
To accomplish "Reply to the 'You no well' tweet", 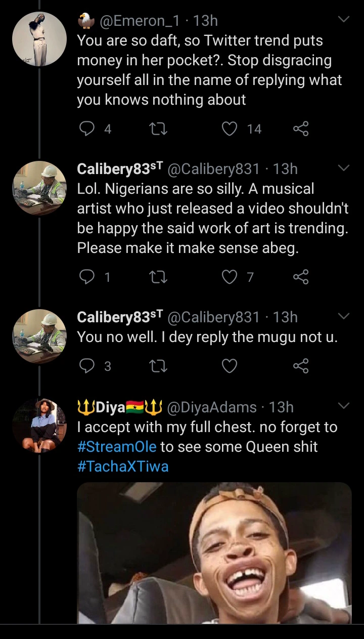I will pos(87,366).
